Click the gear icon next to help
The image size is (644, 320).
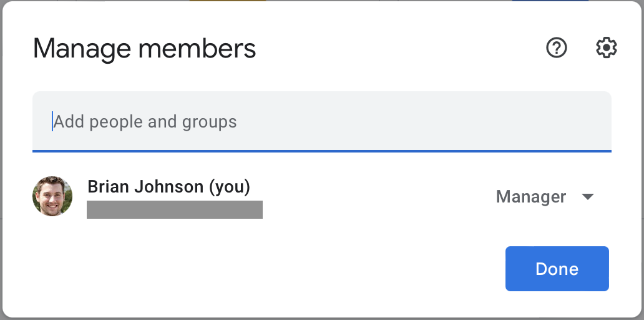[x=606, y=47]
